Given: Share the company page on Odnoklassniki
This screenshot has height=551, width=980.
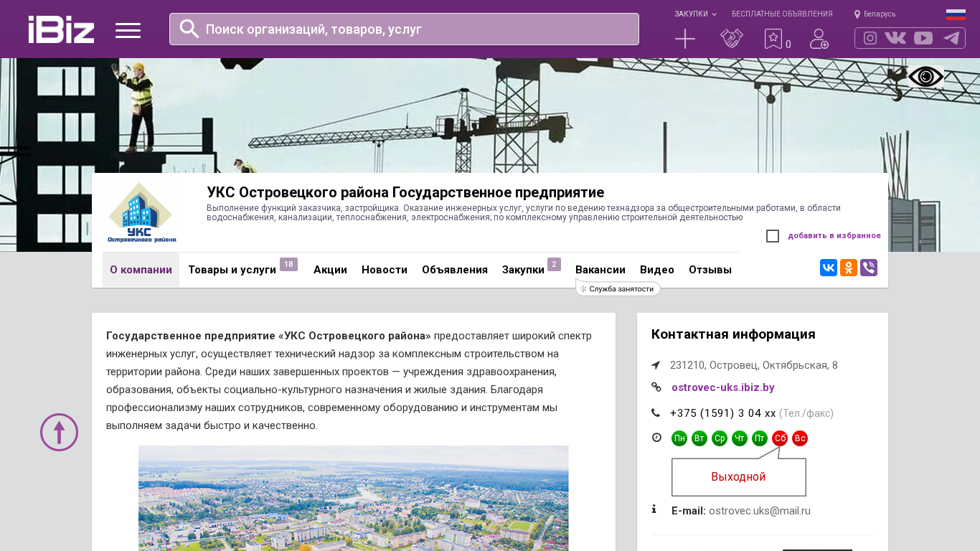Looking at the screenshot, I should (x=849, y=268).
